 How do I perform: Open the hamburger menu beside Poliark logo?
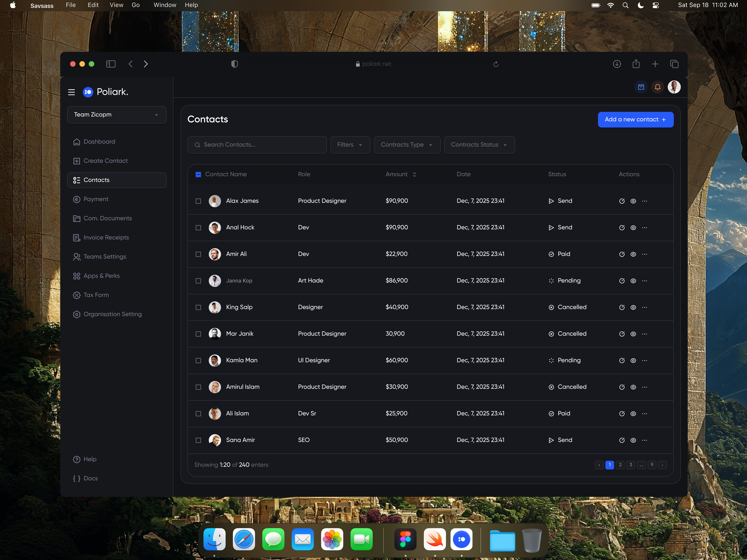71,92
